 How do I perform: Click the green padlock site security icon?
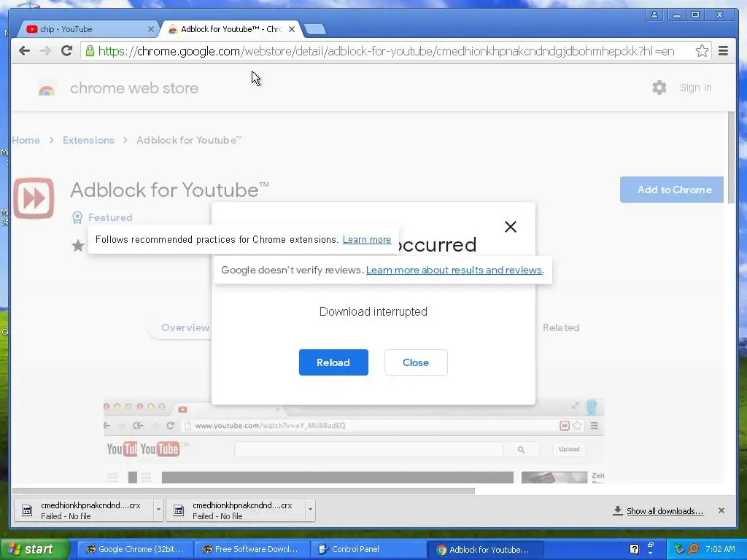click(90, 51)
